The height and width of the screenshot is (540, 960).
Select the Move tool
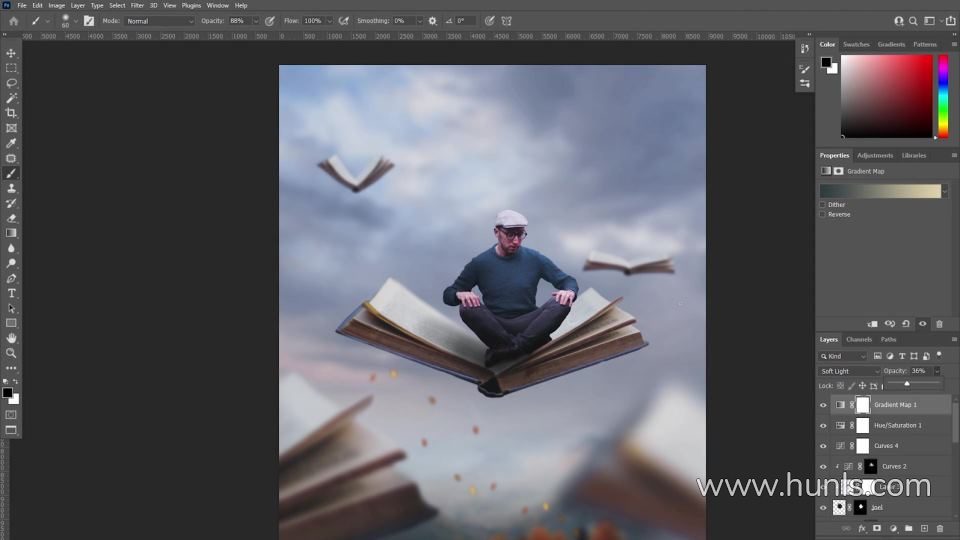pos(11,53)
